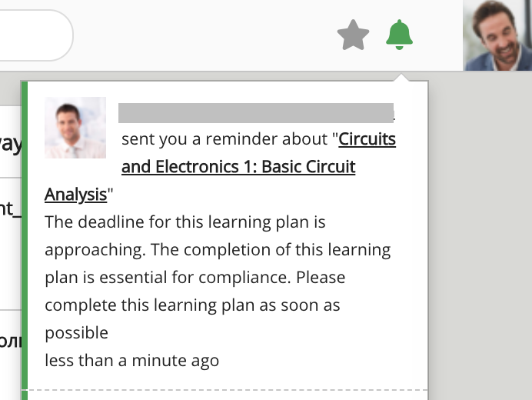
Task: Click the popup pointer arrow under bell
Action: tap(399, 77)
